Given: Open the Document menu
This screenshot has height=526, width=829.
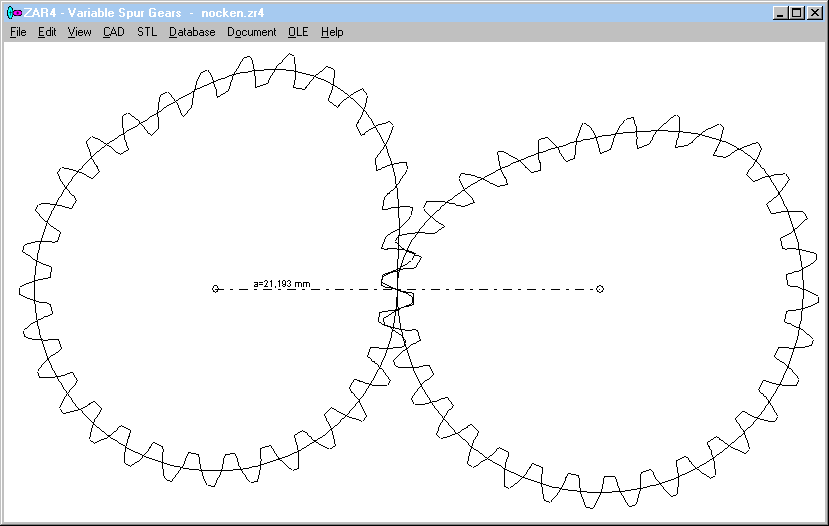Looking at the screenshot, I should 251,32.
